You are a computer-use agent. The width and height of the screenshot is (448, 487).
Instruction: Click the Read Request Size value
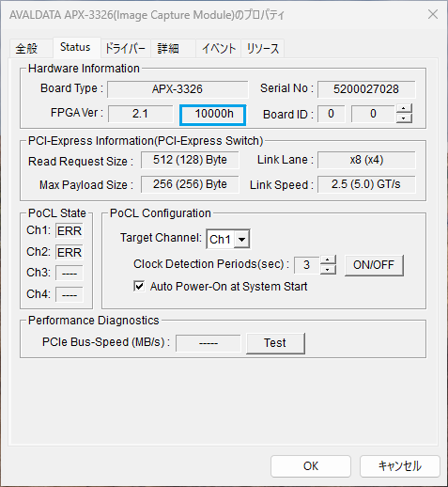[190, 160]
